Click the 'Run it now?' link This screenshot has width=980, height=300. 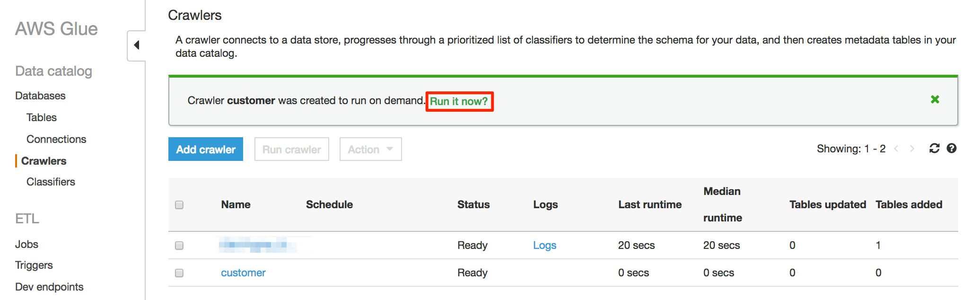459,101
